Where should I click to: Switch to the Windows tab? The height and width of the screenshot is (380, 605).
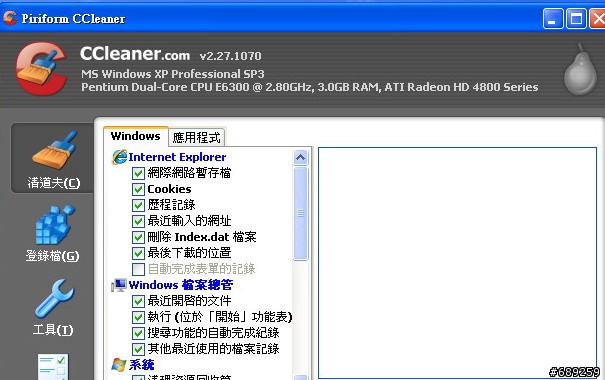point(135,136)
